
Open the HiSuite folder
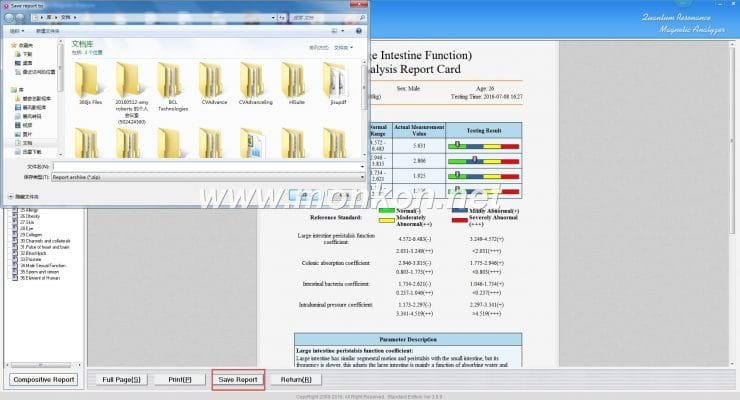pyautogui.click(x=296, y=84)
